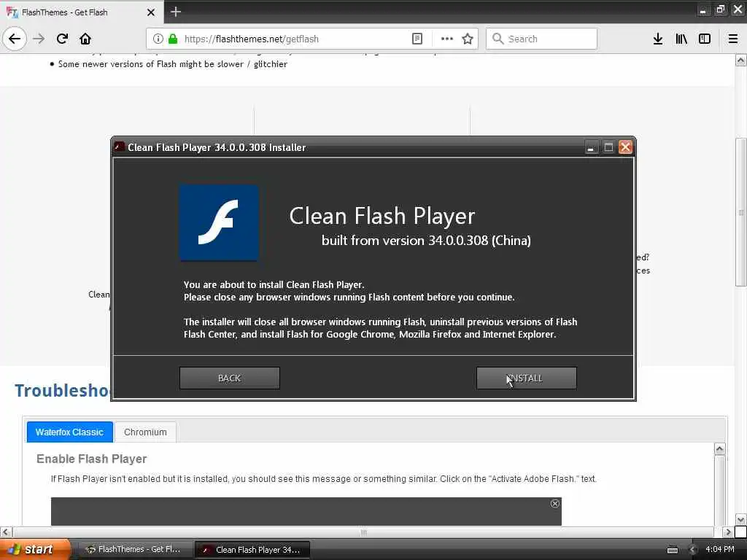The image size is (747, 560).
Task: Click the troubleshooting panel scroll up arrow
Action: coord(720,448)
